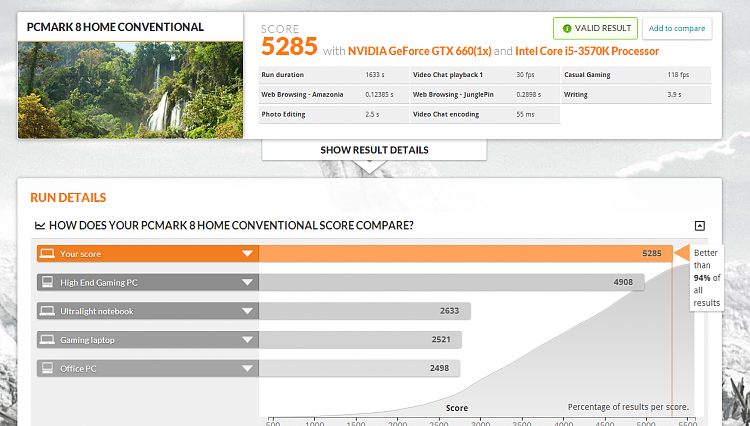The height and width of the screenshot is (426, 750).
Task: Click the Video Chat playback 1 row
Action: [485, 75]
